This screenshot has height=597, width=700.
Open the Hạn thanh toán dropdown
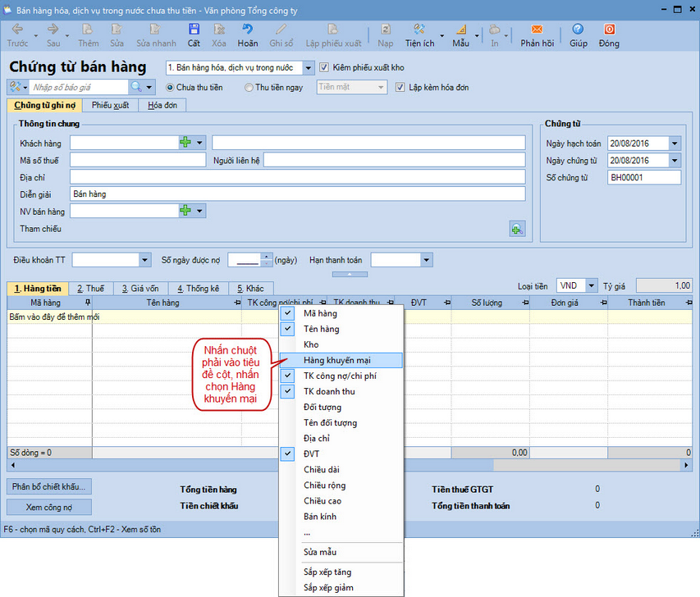427,260
